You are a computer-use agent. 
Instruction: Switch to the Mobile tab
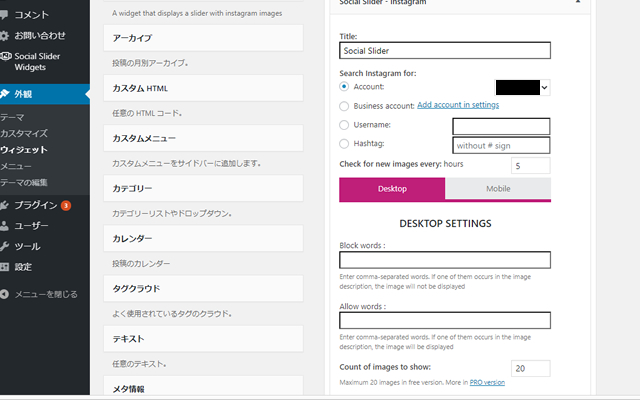click(x=498, y=189)
